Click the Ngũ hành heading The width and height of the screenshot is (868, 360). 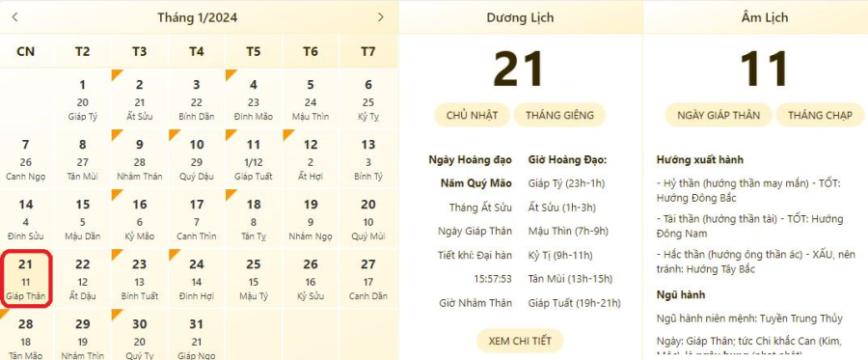681,295
